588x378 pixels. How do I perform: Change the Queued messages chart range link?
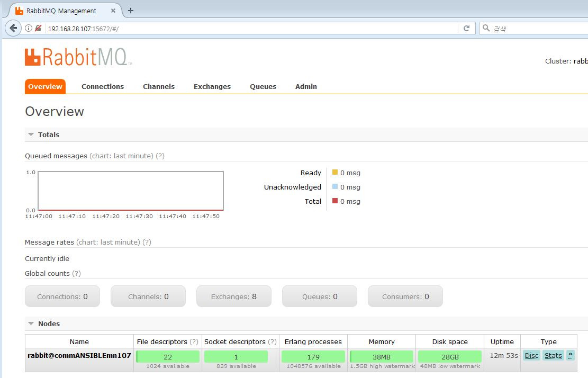tap(122, 156)
